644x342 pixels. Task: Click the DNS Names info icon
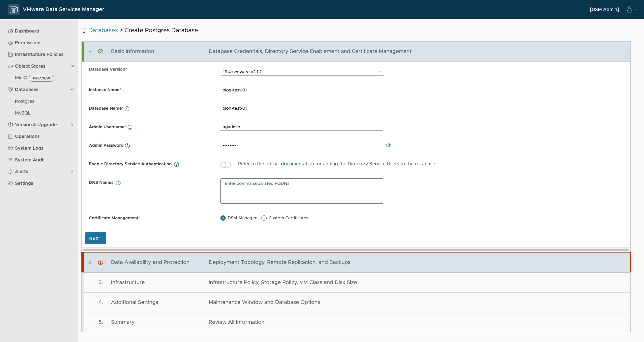point(118,183)
